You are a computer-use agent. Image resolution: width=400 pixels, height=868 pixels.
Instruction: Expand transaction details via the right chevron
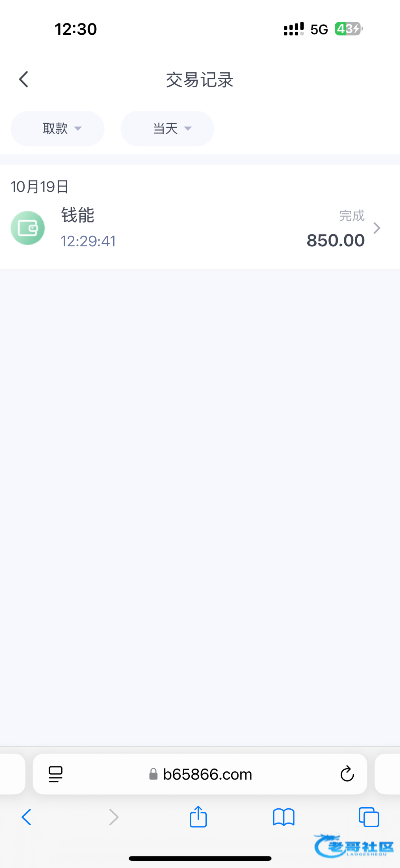[x=377, y=228]
